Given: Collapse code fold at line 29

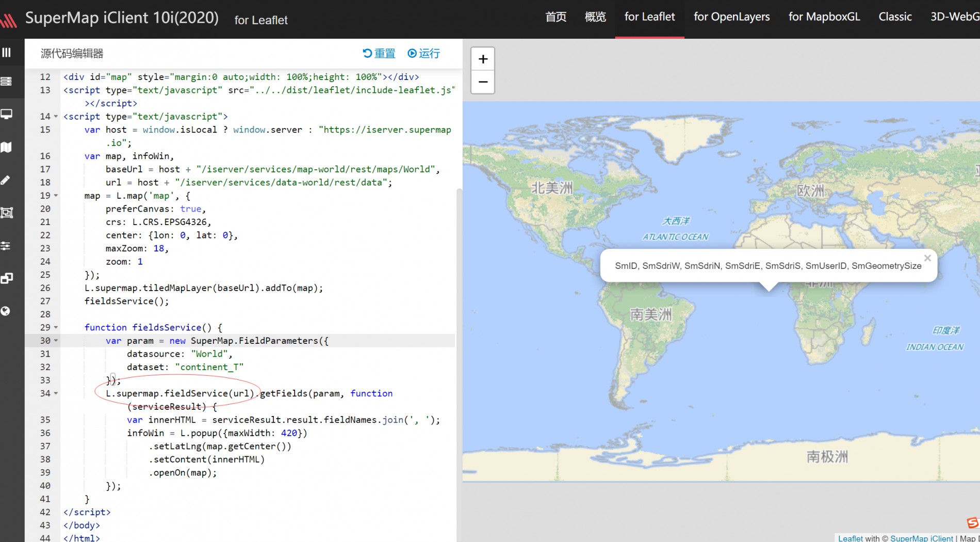Looking at the screenshot, I should point(56,327).
